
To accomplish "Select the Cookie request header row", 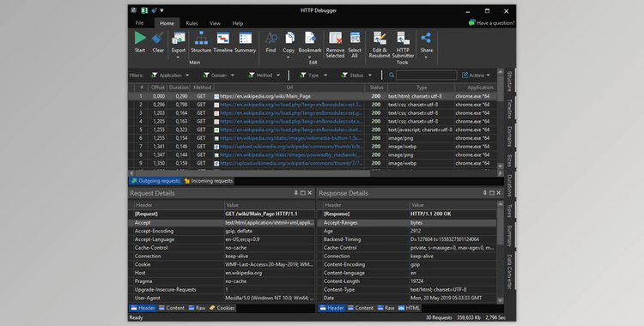I will tap(222, 264).
